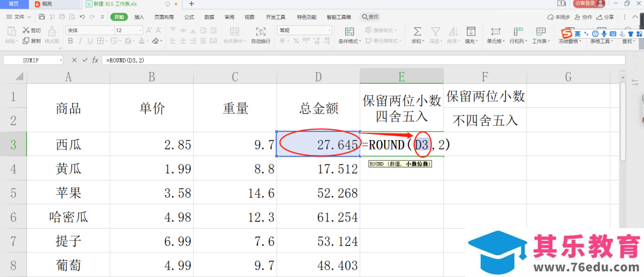This screenshot has width=644, height=277.
Task: Click the fill color bucket swatch
Action: (x=128, y=41)
